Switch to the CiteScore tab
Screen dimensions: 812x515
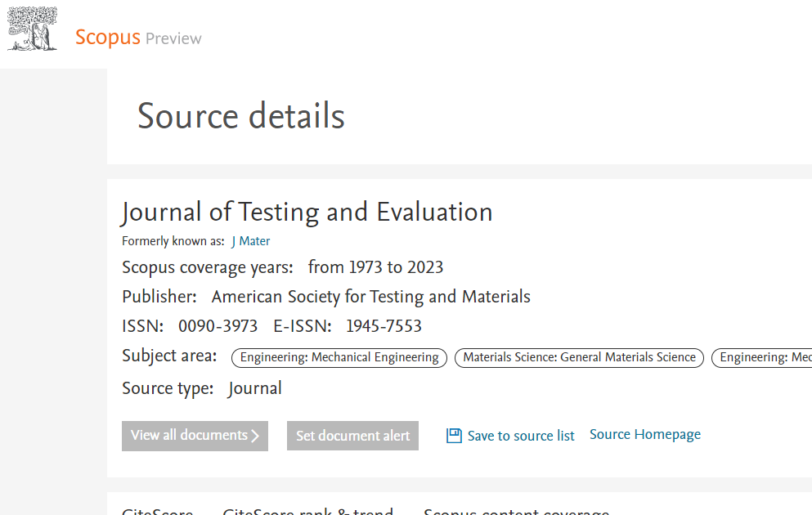tap(157, 511)
